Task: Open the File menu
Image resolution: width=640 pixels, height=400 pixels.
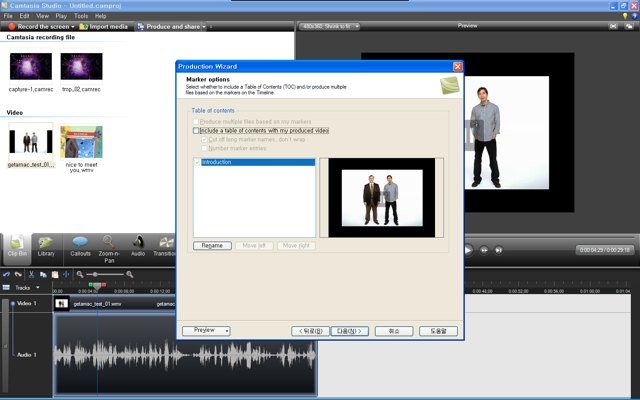Action: click(x=8, y=16)
